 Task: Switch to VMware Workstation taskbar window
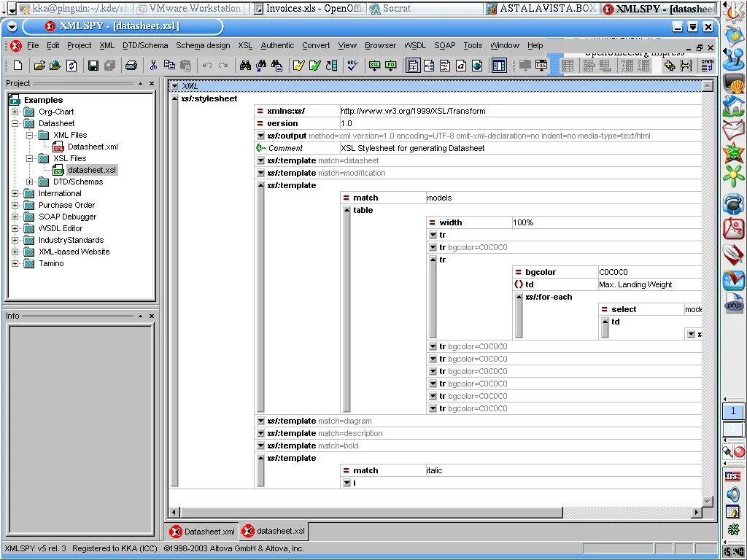coord(192,8)
